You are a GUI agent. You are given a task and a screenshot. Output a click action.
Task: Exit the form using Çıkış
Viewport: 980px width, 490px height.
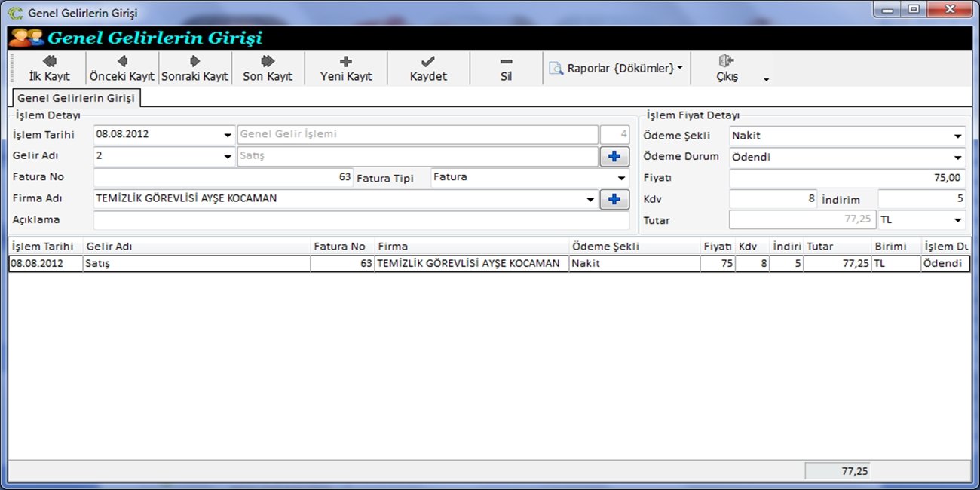click(x=727, y=68)
